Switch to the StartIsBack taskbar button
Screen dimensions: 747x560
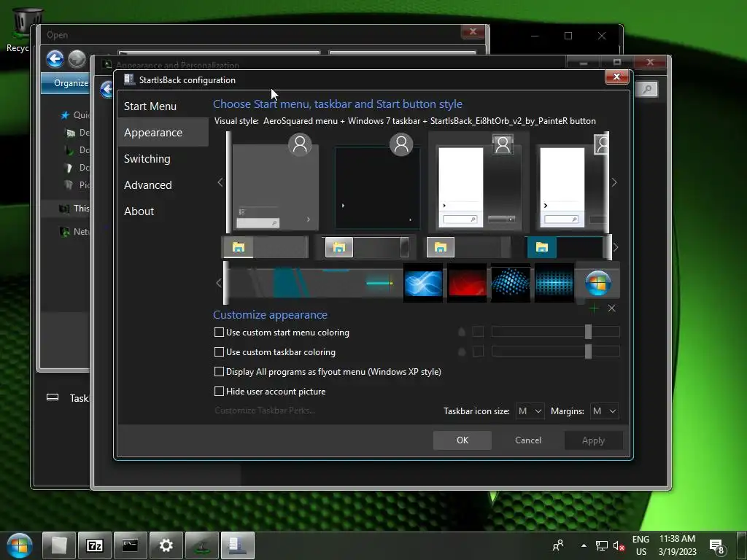[x=237, y=545]
